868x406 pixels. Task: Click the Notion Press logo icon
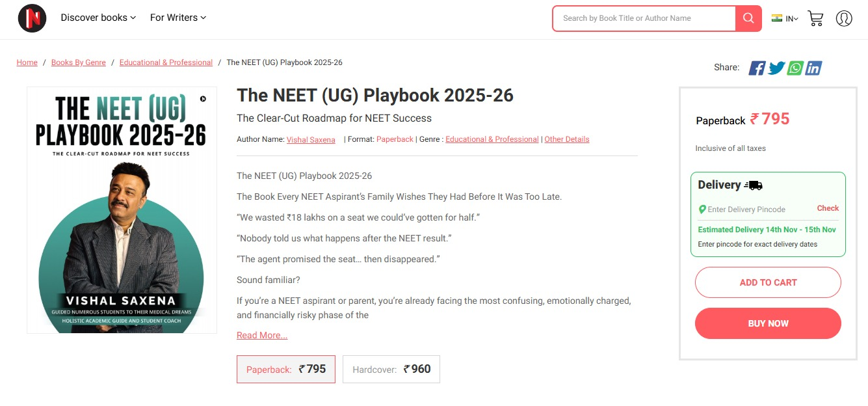pyautogui.click(x=32, y=18)
